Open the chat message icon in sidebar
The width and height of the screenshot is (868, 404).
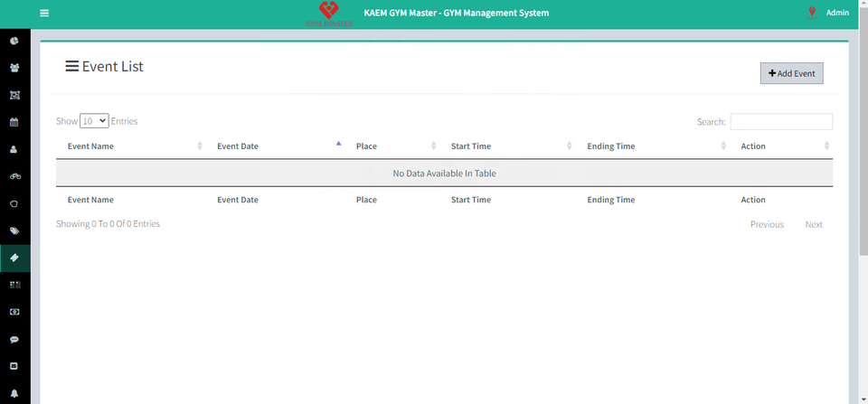pyautogui.click(x=14, y=339)
